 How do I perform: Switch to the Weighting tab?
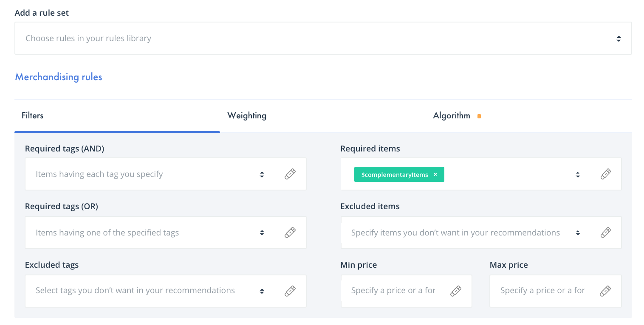tap(247, 115)
